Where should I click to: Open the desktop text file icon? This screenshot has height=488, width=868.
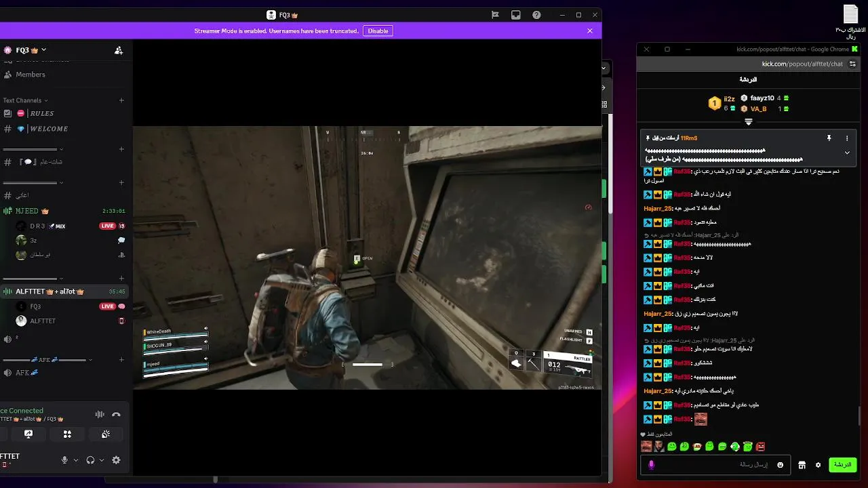coord(850,20)
